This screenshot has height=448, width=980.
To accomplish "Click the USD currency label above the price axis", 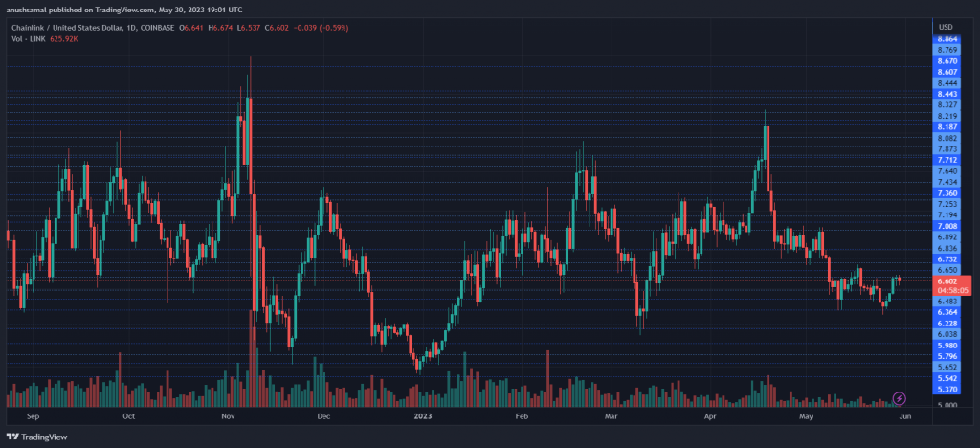I will click(x=946, y=27).
